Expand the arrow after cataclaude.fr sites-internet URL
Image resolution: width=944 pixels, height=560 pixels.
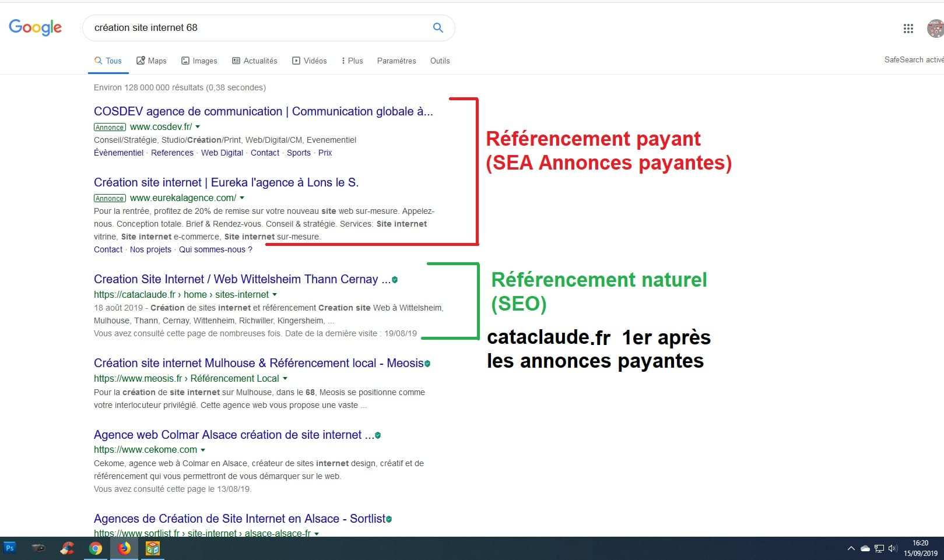pos(275,295)
